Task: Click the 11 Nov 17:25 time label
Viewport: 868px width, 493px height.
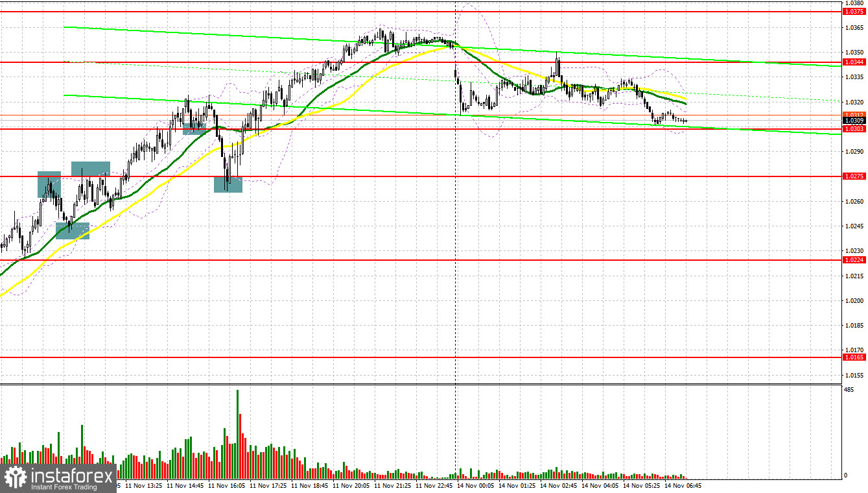Action: pyautogui.click(x=269, y=485)
